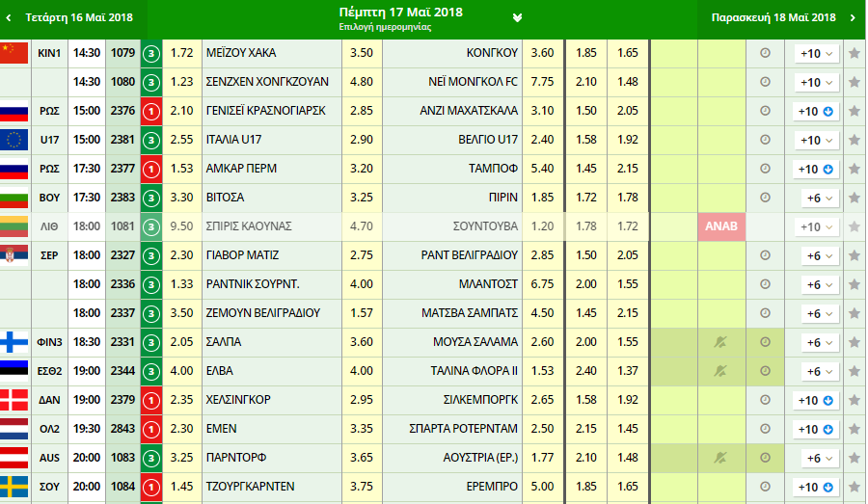The height and width of the screenshot is (504, 868).
Task: Expand +6 markets for ΓΙΑΒΟΡ ΜΑΤΙΖ match
Action: click(x=817, y=256)
